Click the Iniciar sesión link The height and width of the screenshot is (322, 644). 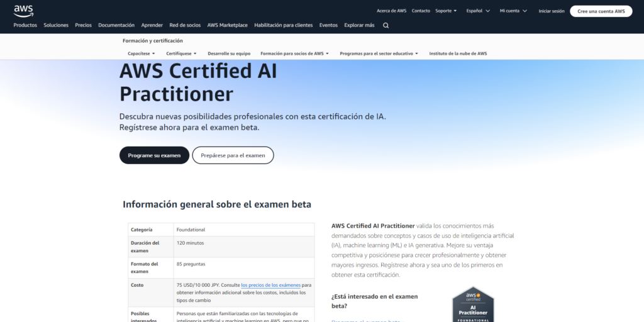click(552, 11)
